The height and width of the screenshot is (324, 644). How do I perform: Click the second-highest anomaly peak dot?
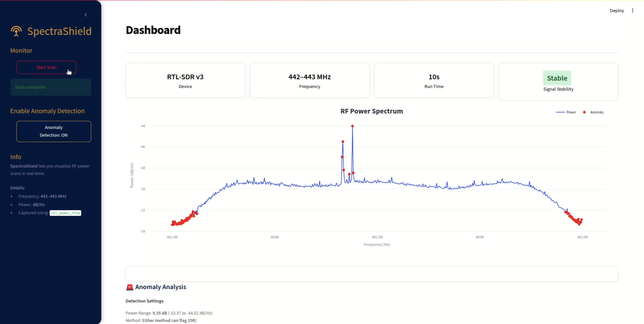[343, 142]
